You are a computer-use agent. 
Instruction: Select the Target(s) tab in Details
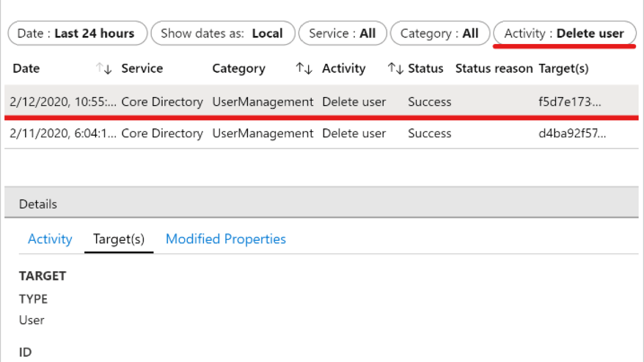pyautogui.click(x=119, y=239)
